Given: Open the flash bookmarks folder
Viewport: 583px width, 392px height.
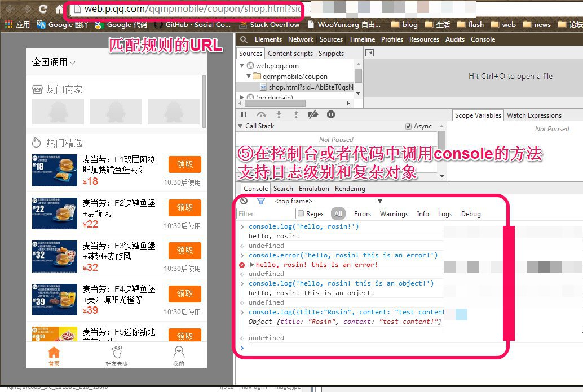Looking at the screenshot, I should click(x=470, y=25).
